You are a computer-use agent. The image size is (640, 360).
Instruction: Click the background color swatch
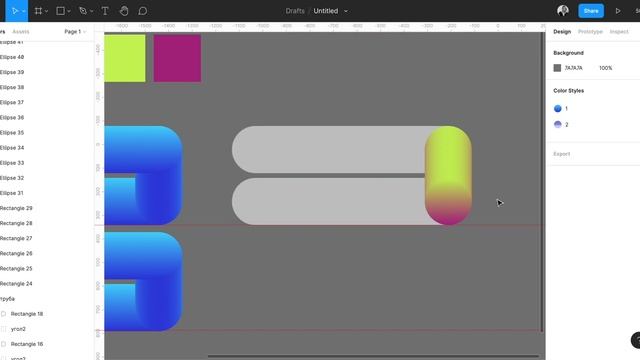pos(557,68)
